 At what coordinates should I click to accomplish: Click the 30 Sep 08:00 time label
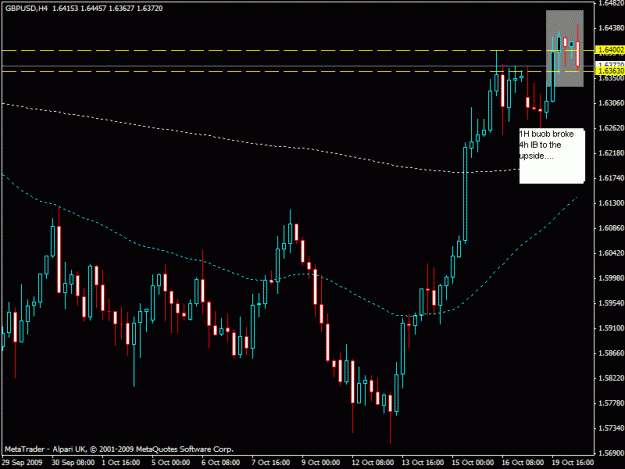[x=73, y=463]
